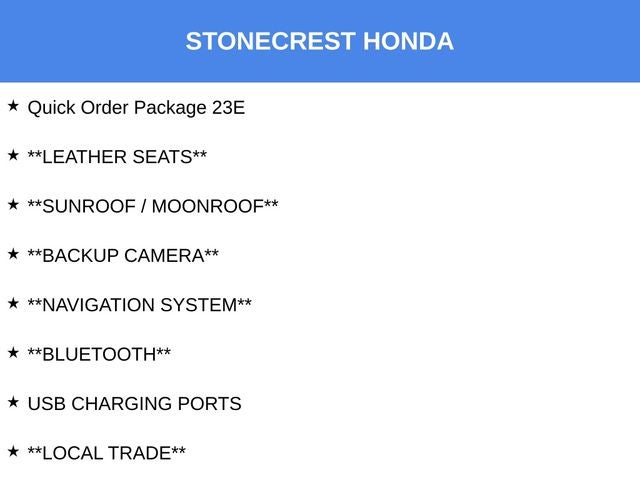The image size is (640, 480).
Task: Click the word SUNROOF in the list
Action: [89, 206]
